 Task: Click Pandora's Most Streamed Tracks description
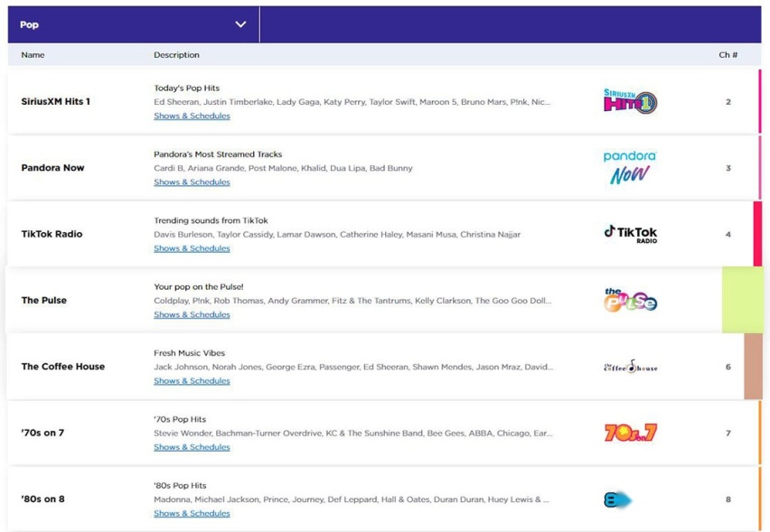(x=218, y=154)
